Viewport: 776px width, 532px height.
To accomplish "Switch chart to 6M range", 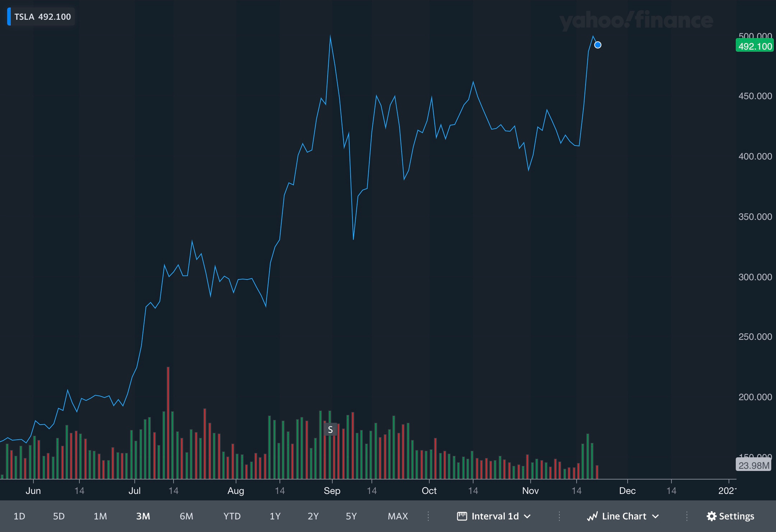I will 186,516.
